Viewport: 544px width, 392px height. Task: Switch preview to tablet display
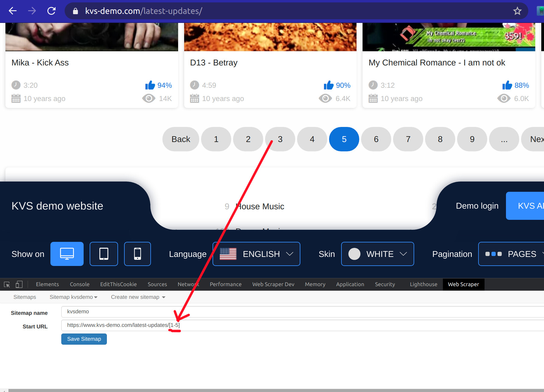point(104,254)
